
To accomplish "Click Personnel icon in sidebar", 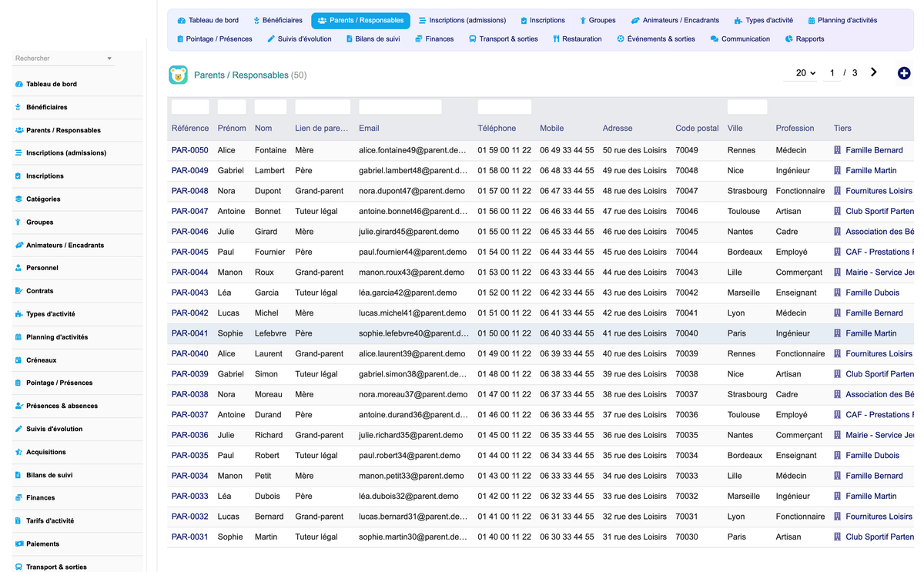I will coord(18,268).
